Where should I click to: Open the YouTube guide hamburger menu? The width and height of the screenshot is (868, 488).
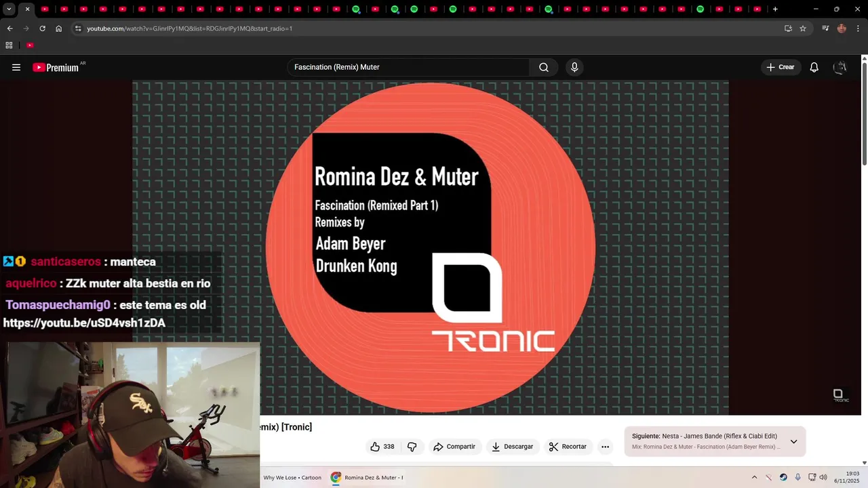(x=16, y=67)
